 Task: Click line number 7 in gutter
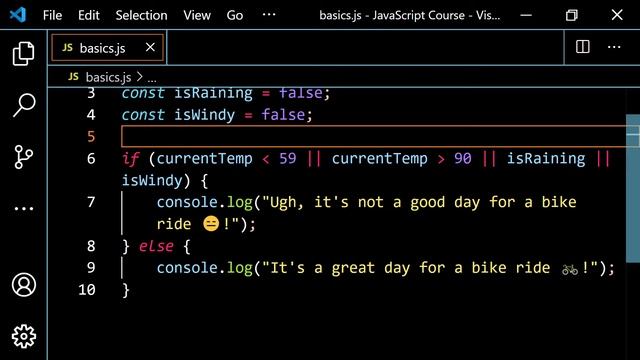point(91,202)
